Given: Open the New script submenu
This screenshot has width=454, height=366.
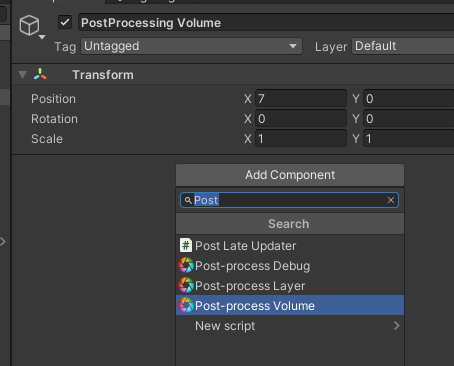Looking at the screenshot, I should pos(290,326).
